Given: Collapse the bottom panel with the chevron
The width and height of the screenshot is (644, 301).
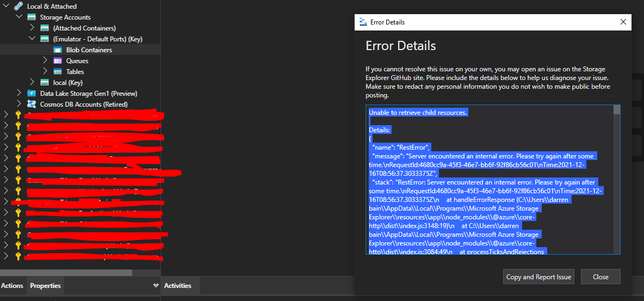Looking at the screenshot, I should coord(156,285).
